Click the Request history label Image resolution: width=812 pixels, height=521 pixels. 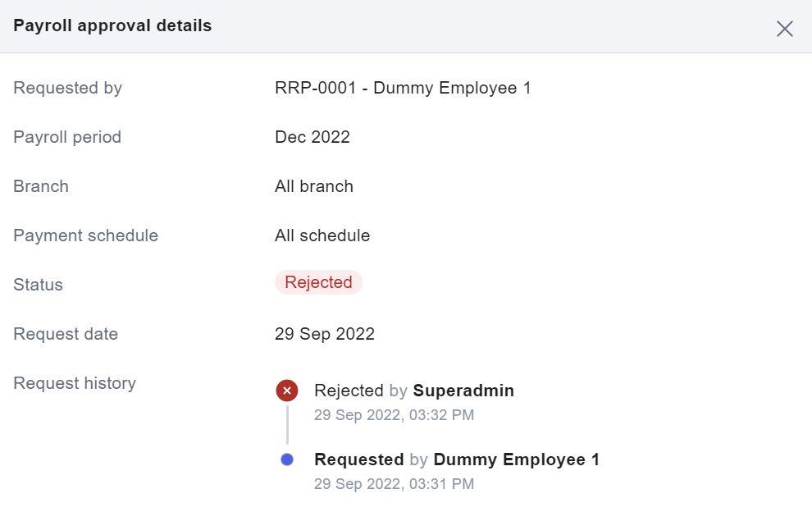point(75,383)
